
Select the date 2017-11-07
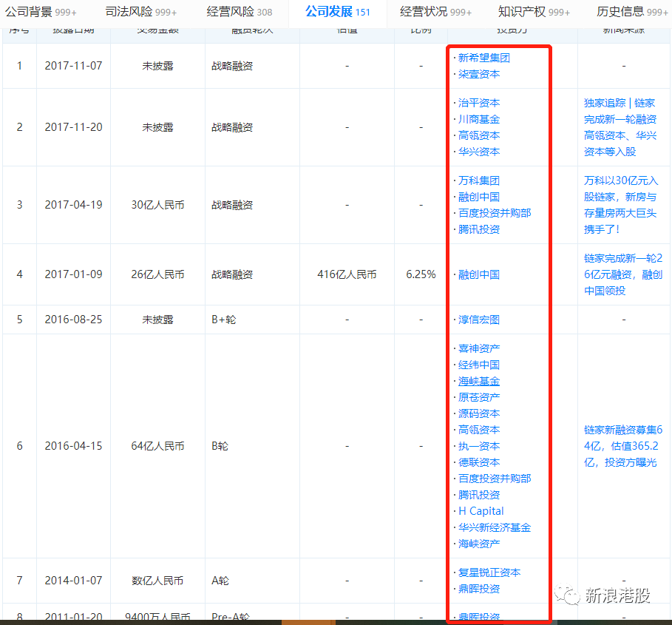pyautogui.click(x=73, y=66)
